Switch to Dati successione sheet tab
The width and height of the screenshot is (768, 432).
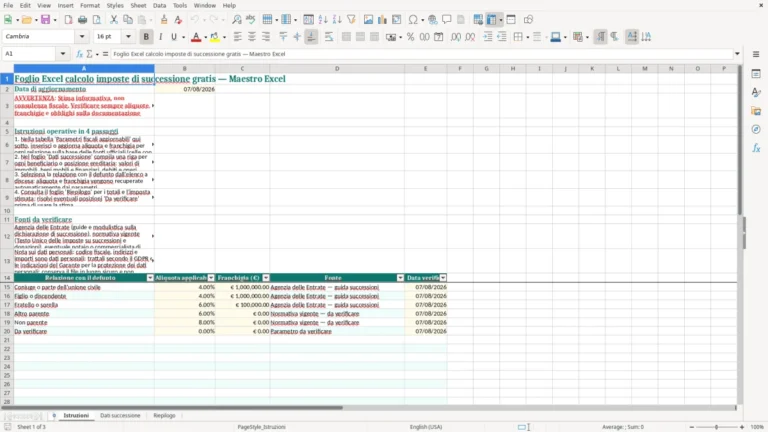pyautogui.click(x=120, y=415)
